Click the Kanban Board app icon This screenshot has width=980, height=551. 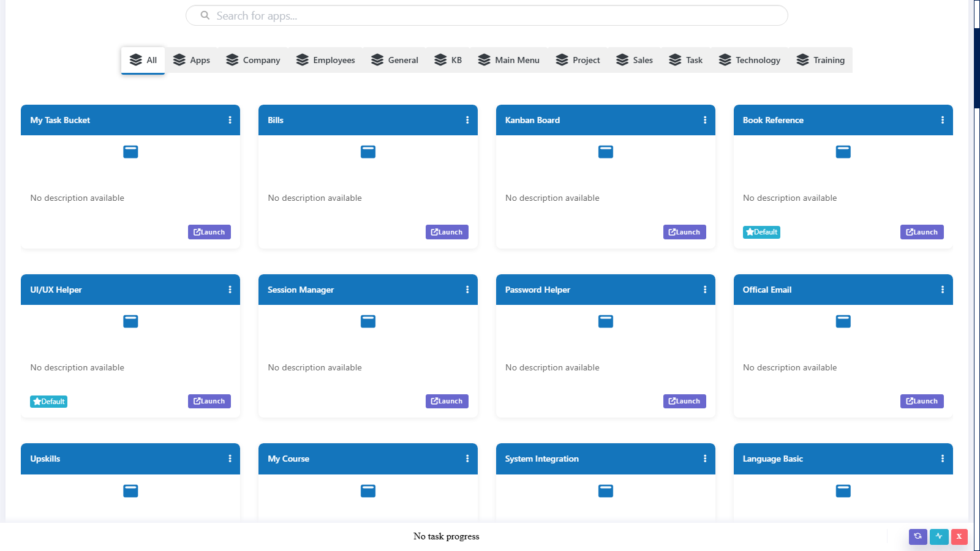pos(606,152)
